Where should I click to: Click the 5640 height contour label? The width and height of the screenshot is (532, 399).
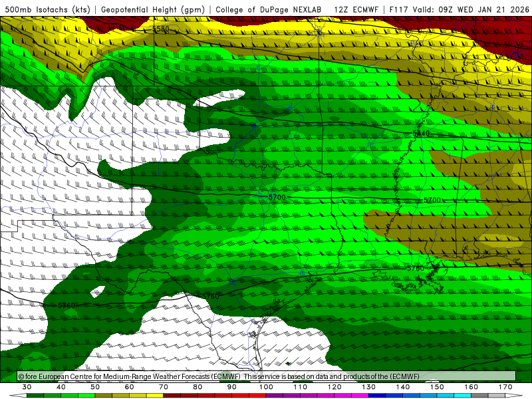coord(421,134)
